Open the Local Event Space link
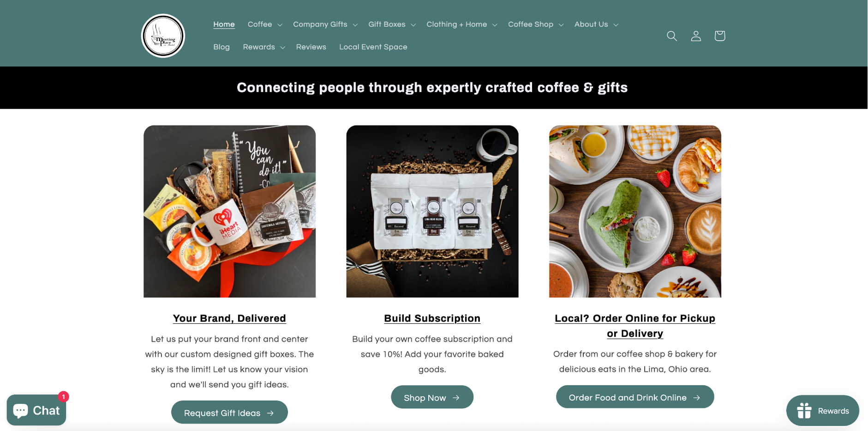868x431 pixels. (373, 47)
